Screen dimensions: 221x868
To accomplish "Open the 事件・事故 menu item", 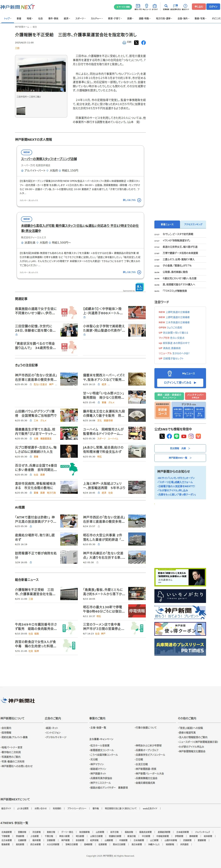I will pos(53,19).
